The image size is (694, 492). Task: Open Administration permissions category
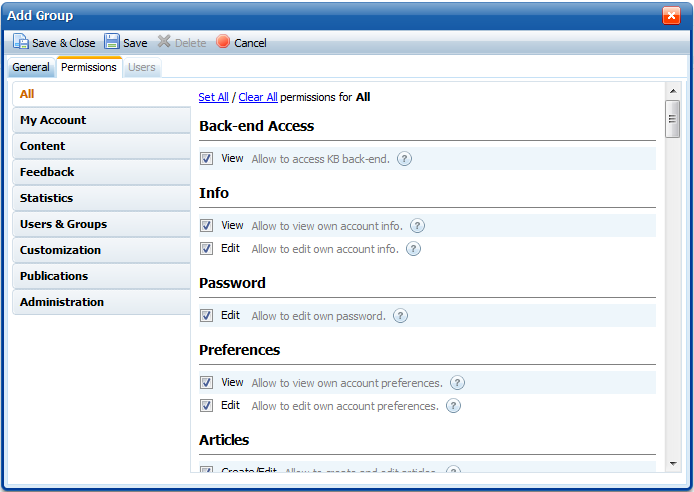coord(101,302)
